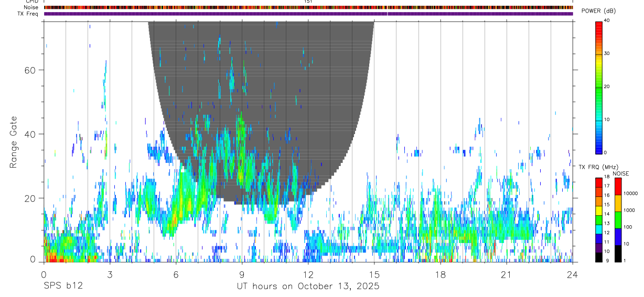644x297 pixels.
Task: Click the 18 tick on UT hours axis
Action: click(441, 274)
